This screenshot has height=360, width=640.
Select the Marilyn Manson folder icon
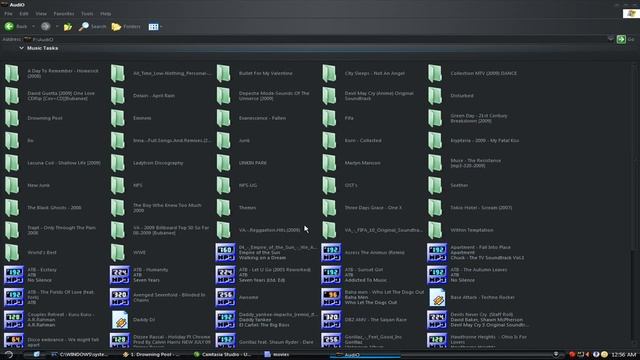click(329, 163)
